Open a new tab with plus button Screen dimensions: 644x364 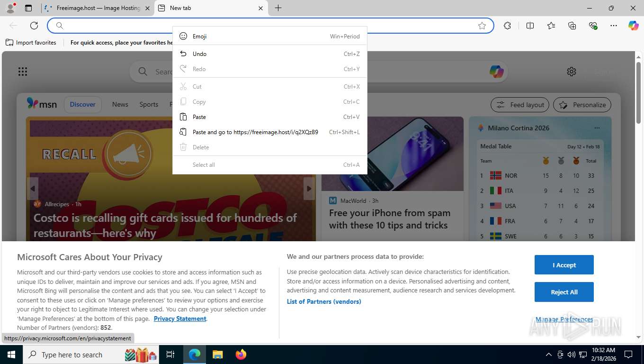click(x=278, y=8)
